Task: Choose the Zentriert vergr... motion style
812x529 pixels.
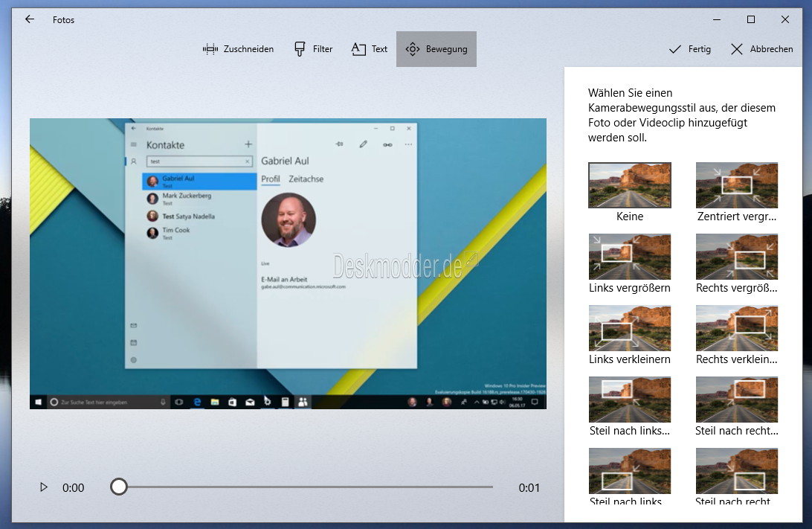Action: tap(737, 193)
